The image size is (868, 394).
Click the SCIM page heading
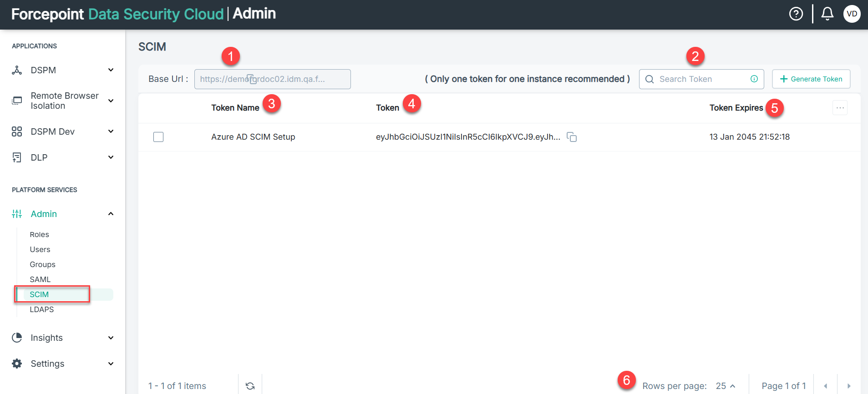152,47
